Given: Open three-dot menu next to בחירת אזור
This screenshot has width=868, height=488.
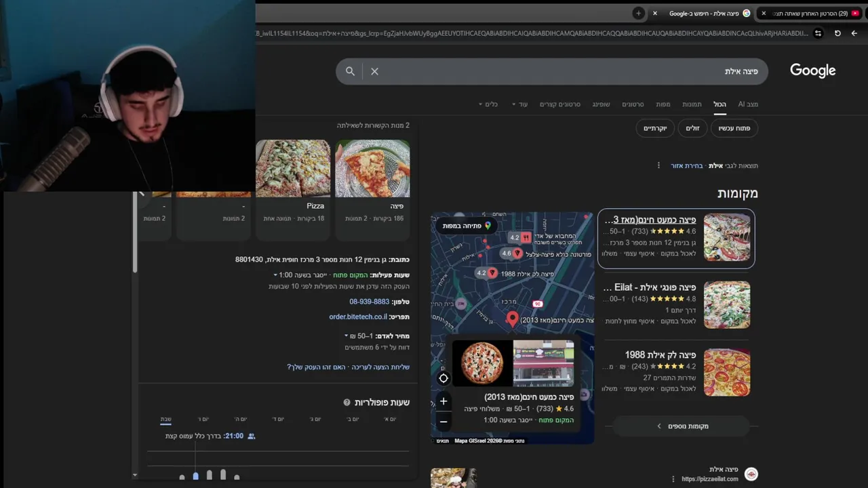Looking at the screenshot, I should point(658,165).
